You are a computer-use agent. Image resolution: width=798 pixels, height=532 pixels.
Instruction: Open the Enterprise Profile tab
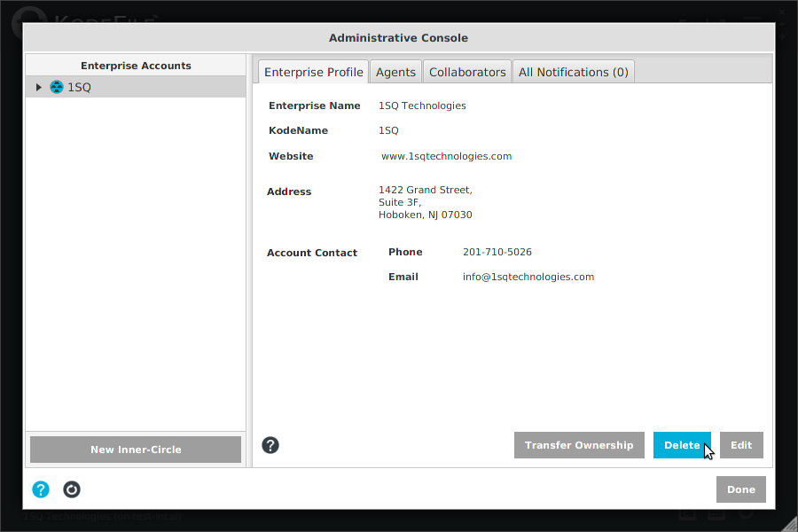point(314,73)
